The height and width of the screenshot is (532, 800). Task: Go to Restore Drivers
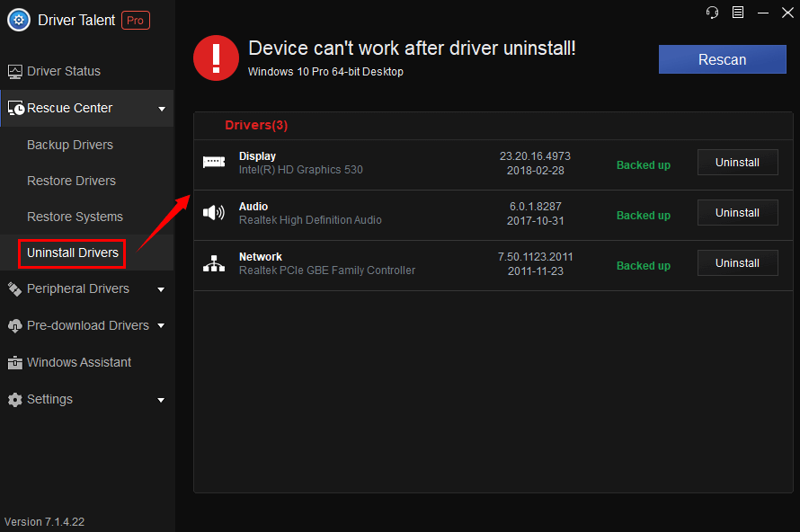(71, 181)
